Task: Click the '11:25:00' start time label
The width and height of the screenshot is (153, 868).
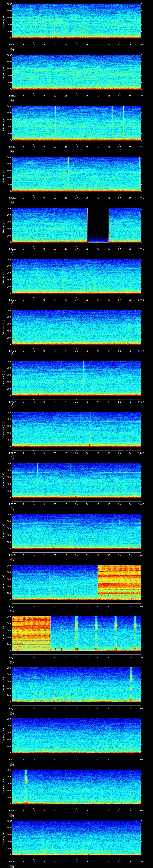Action: pyautogui.click(x=12, y=606)
